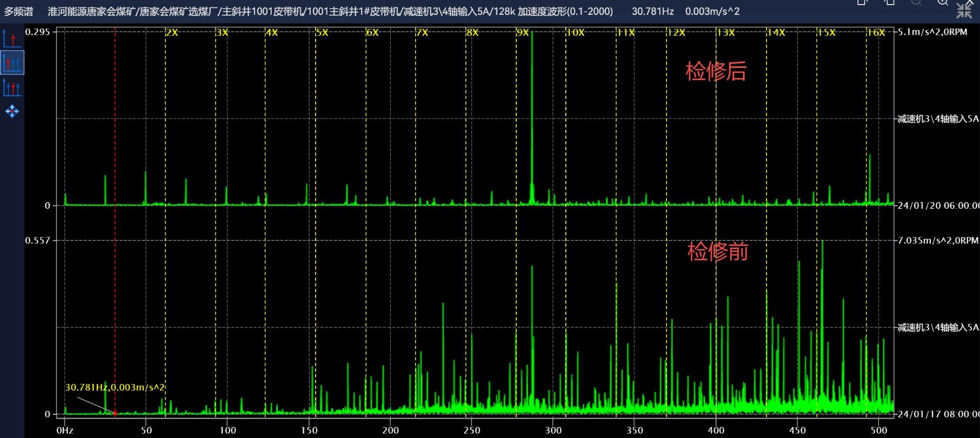Click the 2X harmonic marker label
Viewport: 980px width, 438px height.
tap(172, 33)
